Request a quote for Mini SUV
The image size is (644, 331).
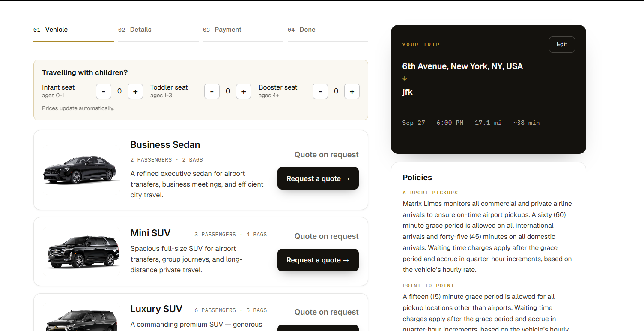[318, 260]
